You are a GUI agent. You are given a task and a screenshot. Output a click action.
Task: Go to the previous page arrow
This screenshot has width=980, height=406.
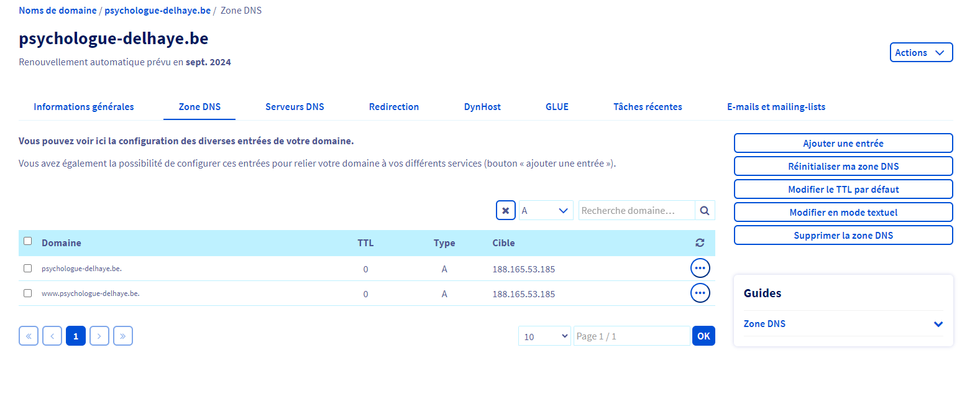coord(52,336)
